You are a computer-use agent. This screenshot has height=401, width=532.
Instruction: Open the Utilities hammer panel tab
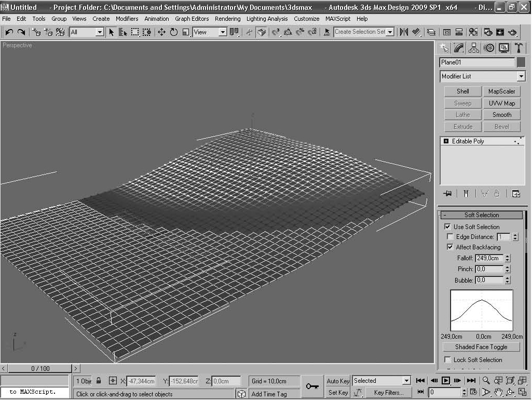coord(519,48)
